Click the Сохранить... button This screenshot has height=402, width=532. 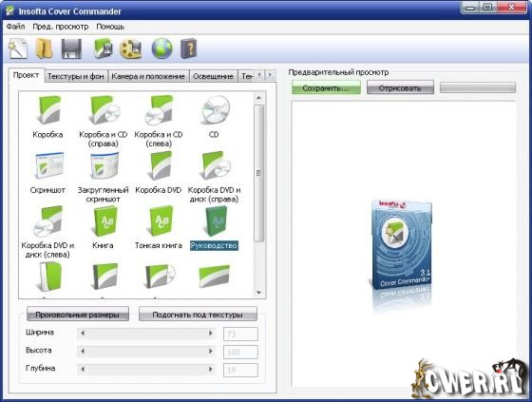pyautogui.click(x=326, y=88)
